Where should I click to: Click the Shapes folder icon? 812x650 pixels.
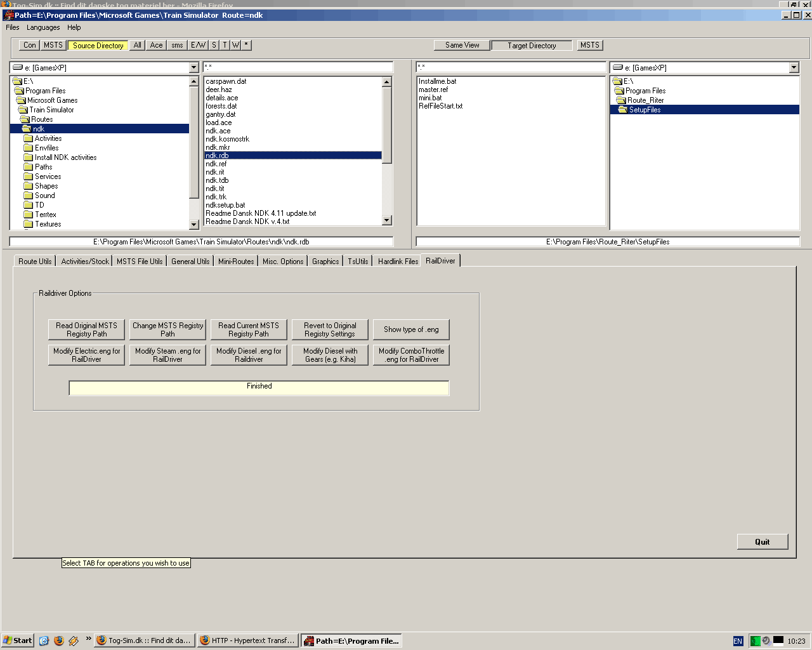coord(28,186)
